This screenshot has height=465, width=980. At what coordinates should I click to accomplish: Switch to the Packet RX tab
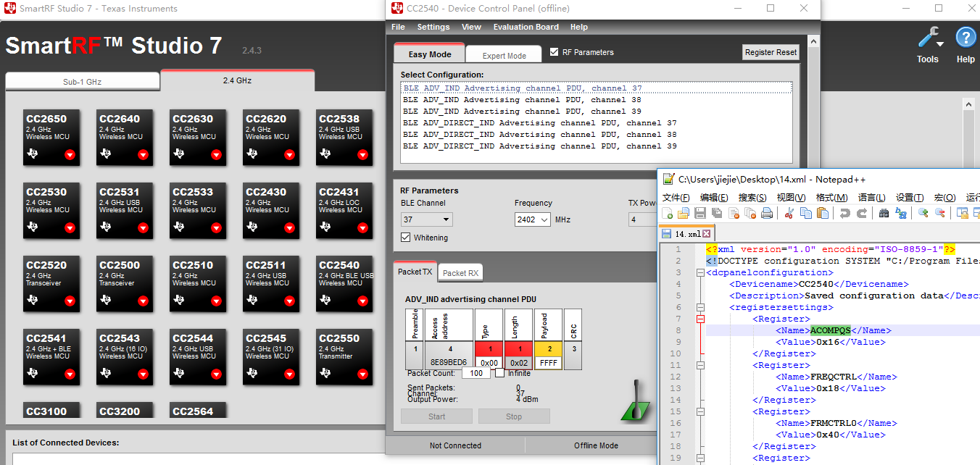pyautogui.click(x=460, y=273)
